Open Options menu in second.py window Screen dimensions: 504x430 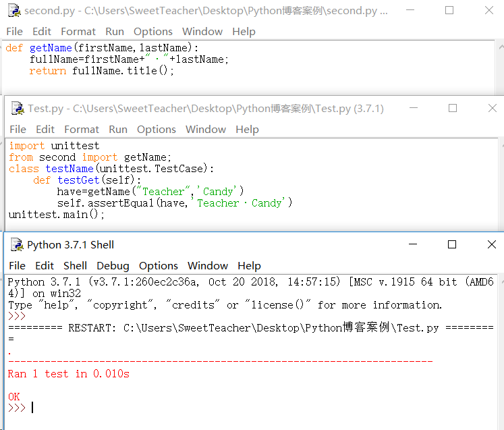pos(153,32)
